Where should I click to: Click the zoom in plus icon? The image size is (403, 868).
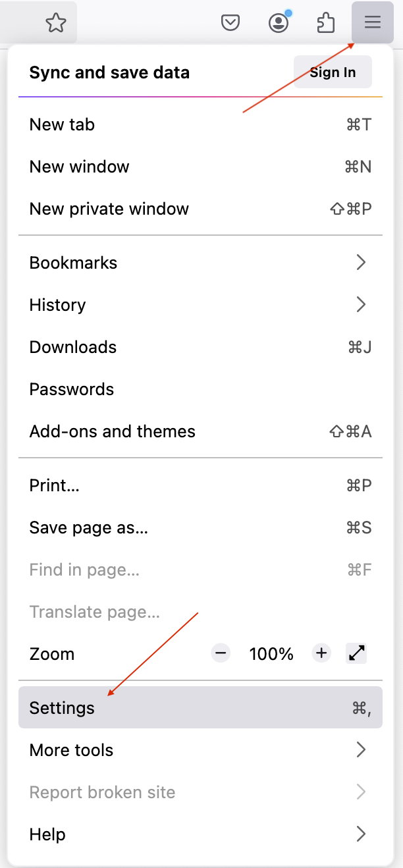321,653
